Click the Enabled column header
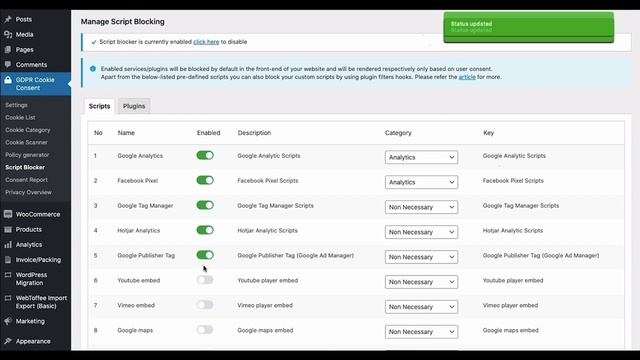The height and width of the screenshot is (360, 640). coord(209,133)
